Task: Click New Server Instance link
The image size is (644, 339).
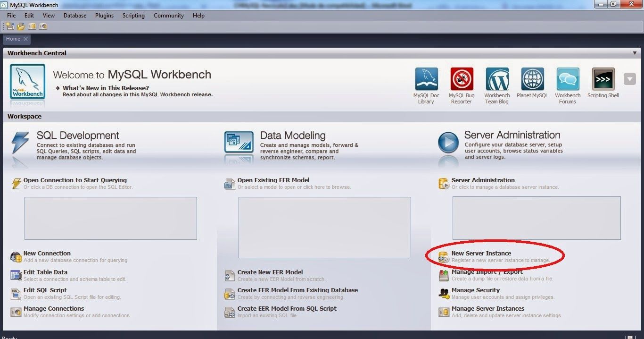Action: 481,254
